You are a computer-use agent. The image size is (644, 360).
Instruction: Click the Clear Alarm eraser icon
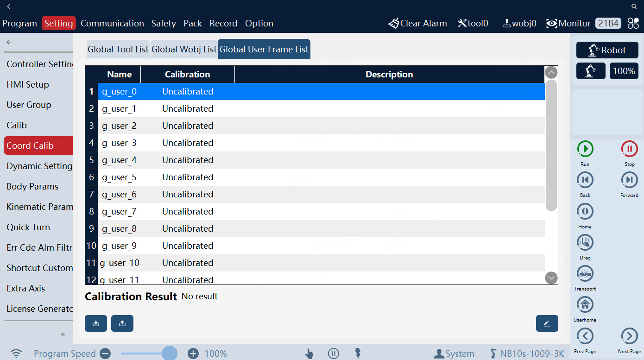point(394,23)
